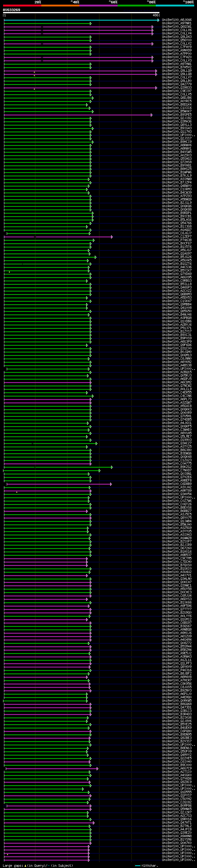Image resolution: width=197 pixels, height=868 pixels.
Task: Click the UniRef100_C7FAZ0 entry
Action: pyautogui.click(x=177, y=57)
